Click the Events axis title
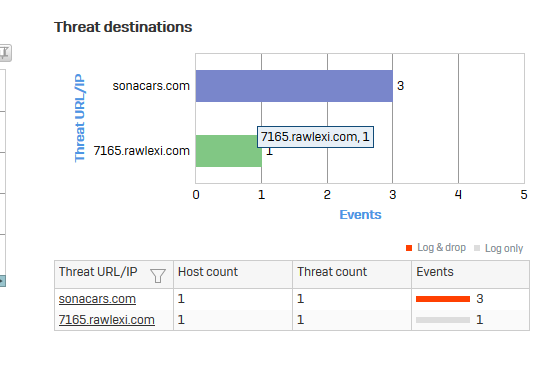 tap(360, 215)
